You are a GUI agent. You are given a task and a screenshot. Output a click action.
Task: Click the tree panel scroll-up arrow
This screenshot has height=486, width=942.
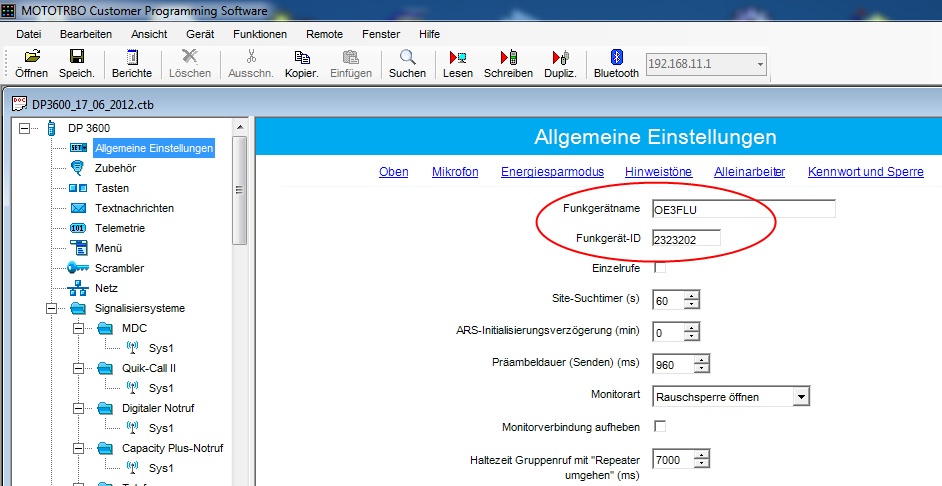[240, 127]
